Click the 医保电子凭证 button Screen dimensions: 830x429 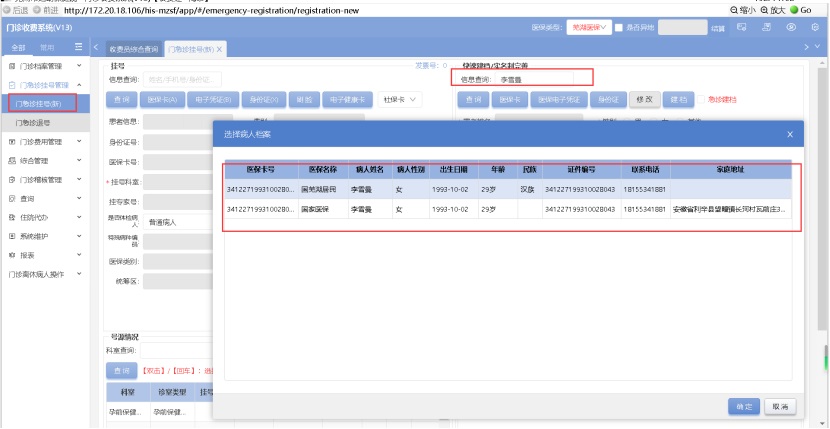(559, 100)
